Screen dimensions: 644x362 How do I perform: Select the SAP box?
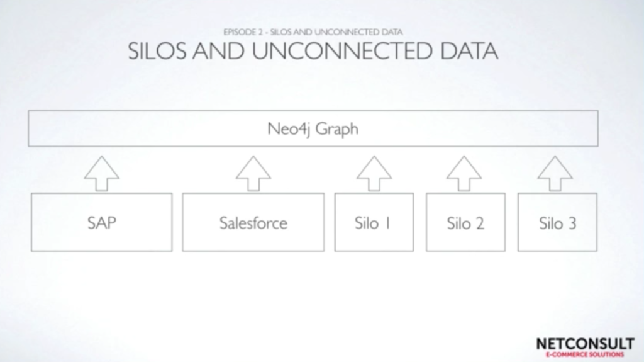tap(102, 222)
